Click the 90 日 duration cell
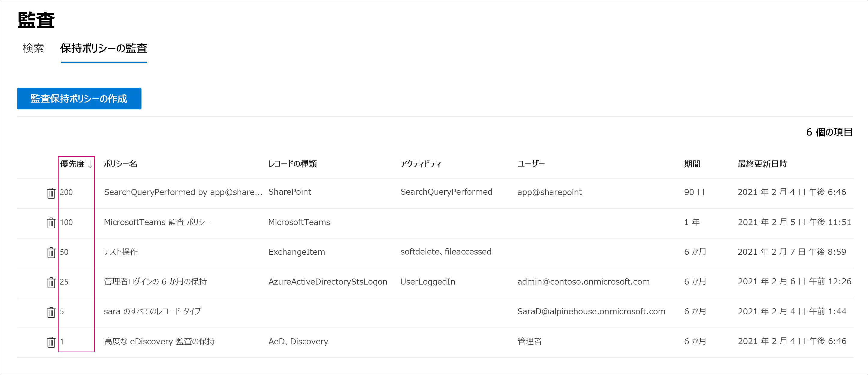 pyautogui.click(x=694, y=192)
